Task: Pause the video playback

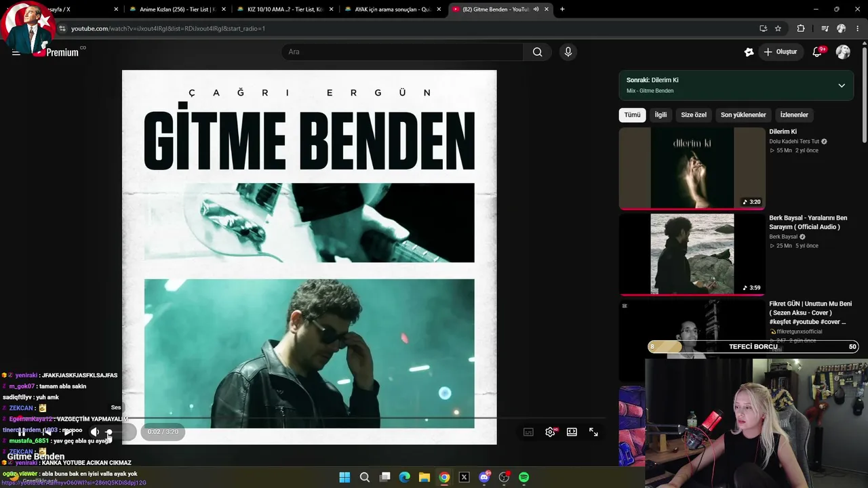Action: 22,432
